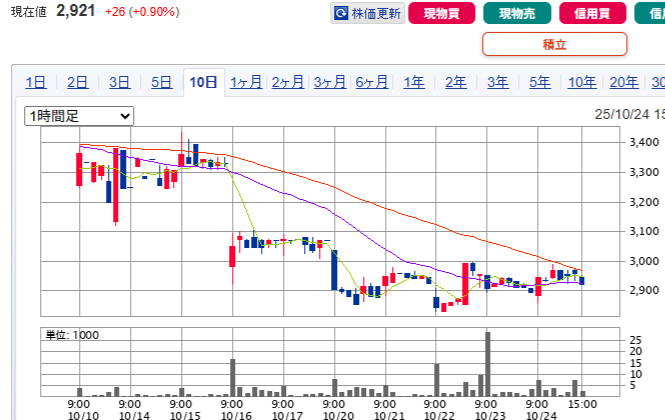Switch to the 6ヶ月 chart tab
The width and height of the screenshot is (665, 420).
point(372,83)
